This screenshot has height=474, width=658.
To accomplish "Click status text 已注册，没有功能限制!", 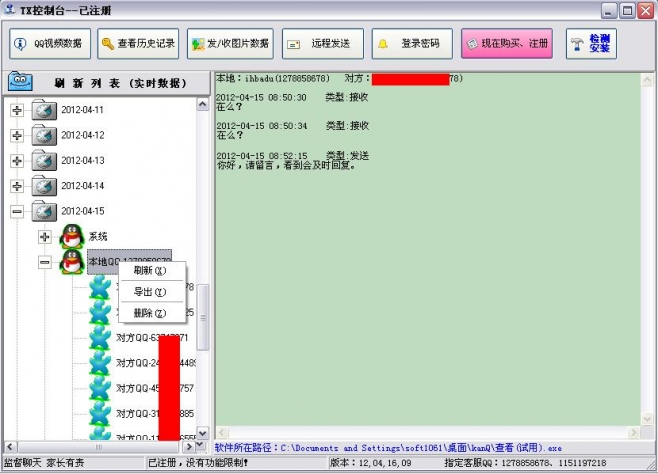I will (198, 463).
